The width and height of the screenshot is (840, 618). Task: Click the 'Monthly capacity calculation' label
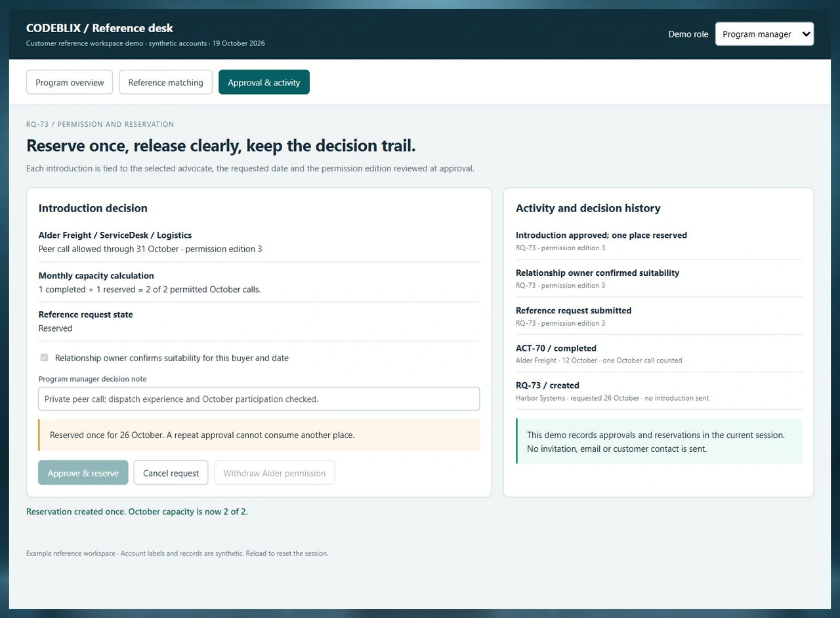96,276
